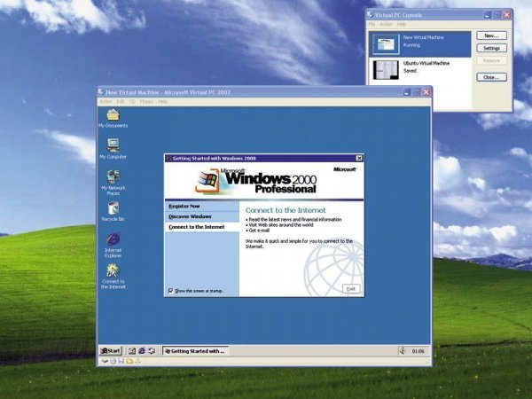Launch Outlook Express from quick launch
Screen dimensions: 532x399
152,351
